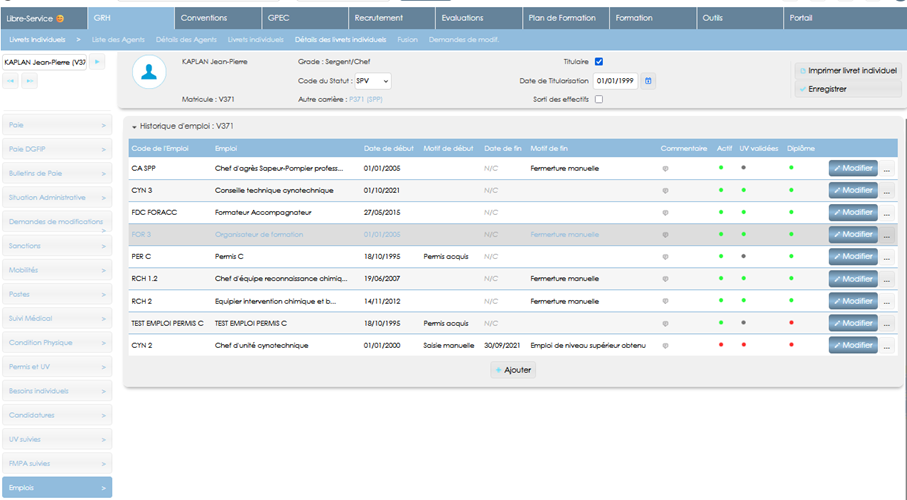The height and width of the screenshot is (500, 907).
Task: Open the ellipsis options for CYN 3 row
Action: tap(887, 190)
